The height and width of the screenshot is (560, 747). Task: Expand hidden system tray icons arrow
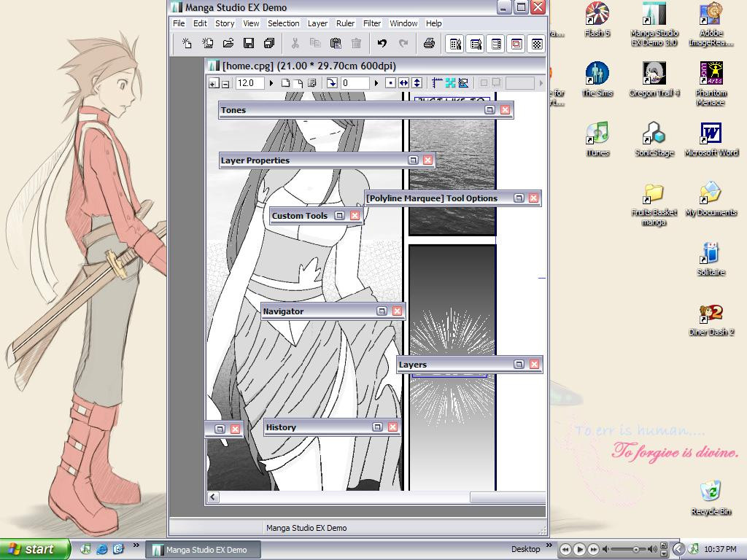[678, 549]
